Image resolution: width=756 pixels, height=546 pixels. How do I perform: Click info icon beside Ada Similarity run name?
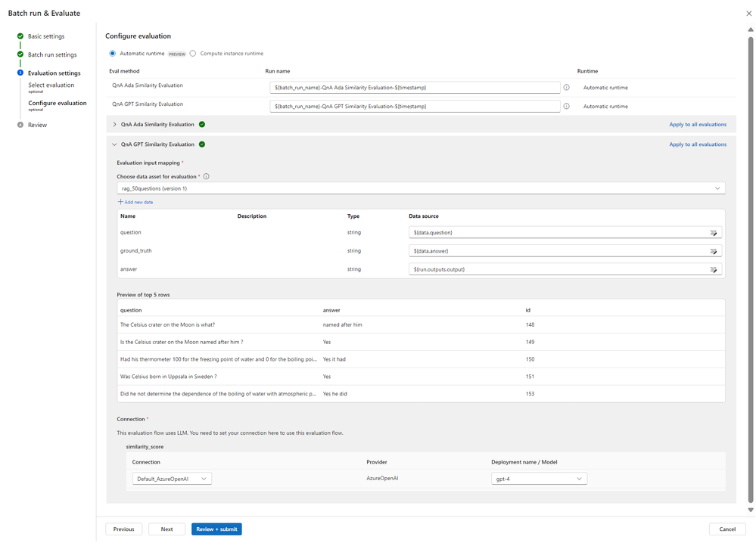[x=567, y=88]
